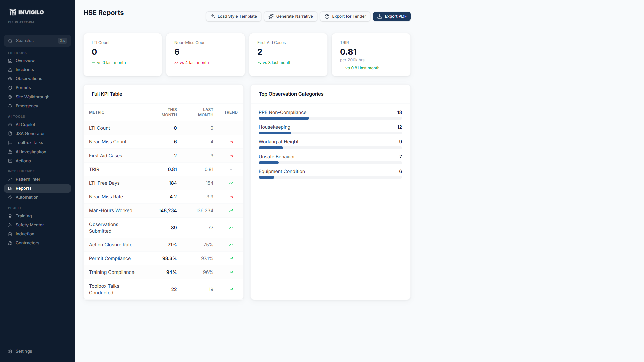Click the download icon on Export PDF

[380, 16]
